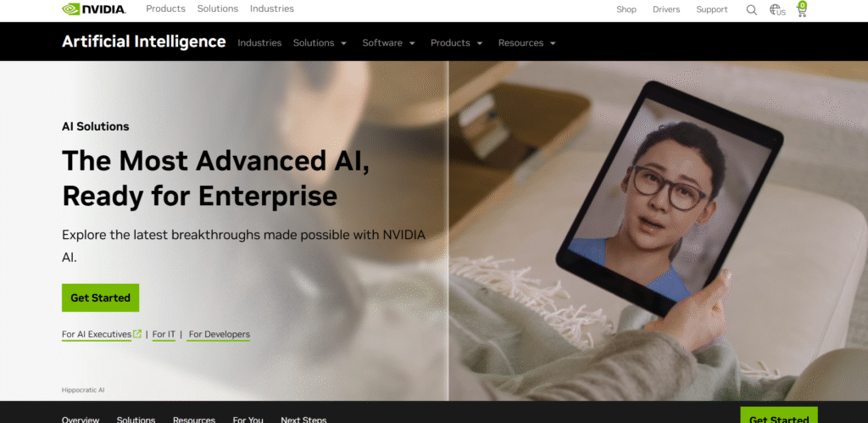Screen dimensions: 868x423
Task: Click external link icon beside For AI Executives
Action: click(137, 333)
